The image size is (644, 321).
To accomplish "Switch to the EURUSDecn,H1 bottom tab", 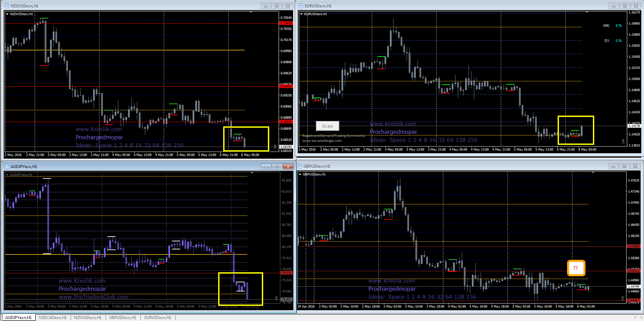I will pos(158,317).
